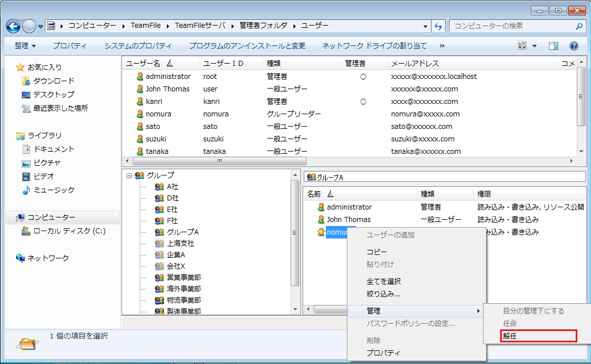Image resolution: width=591 pixels, height=364 pixels.
Task: Open ダウンロード folder in favorites
Action: [x=53, y=81]
